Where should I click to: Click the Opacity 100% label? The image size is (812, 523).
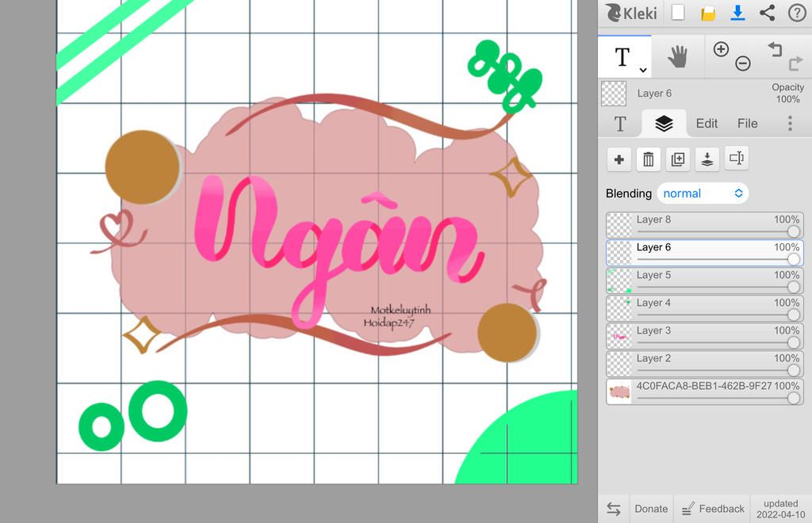point(787,94)
